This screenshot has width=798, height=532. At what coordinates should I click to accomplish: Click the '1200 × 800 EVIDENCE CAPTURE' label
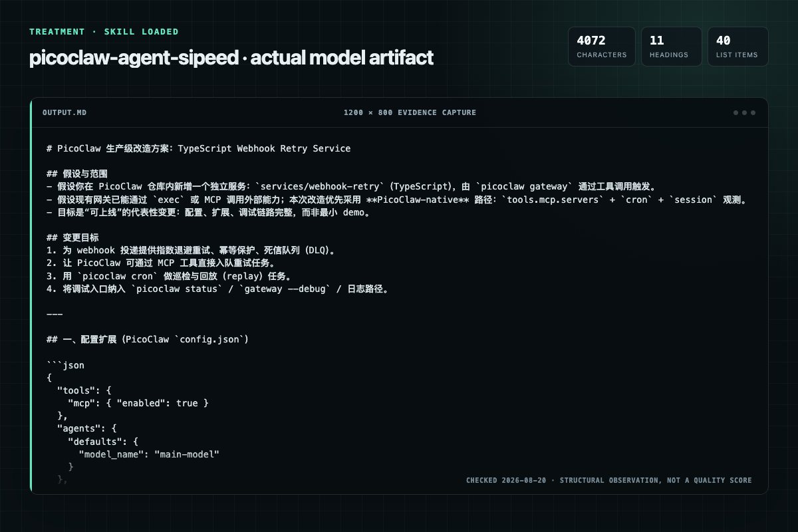(x=410, y=112)
